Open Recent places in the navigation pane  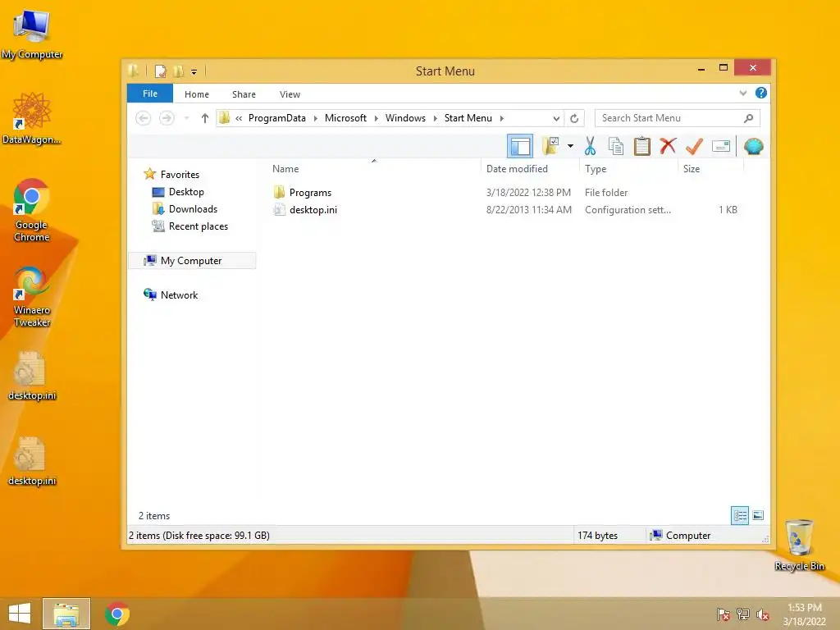point(199,226)
